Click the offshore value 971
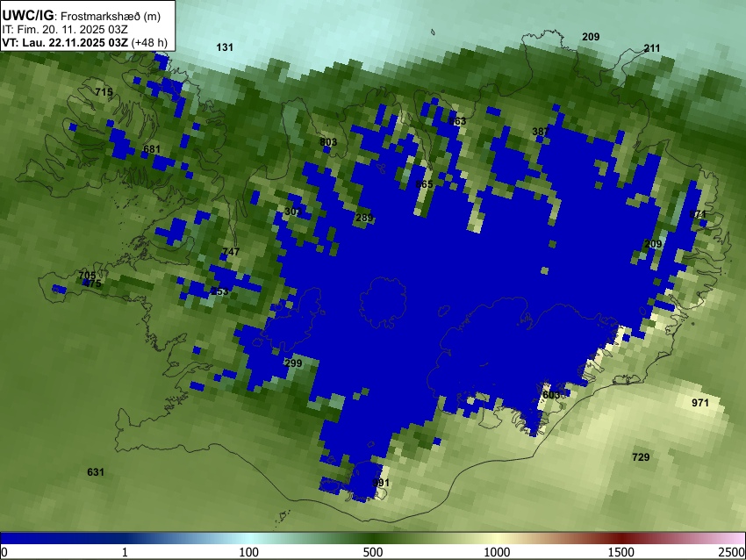This screenshot has height=560, width=746. [699, 403]
